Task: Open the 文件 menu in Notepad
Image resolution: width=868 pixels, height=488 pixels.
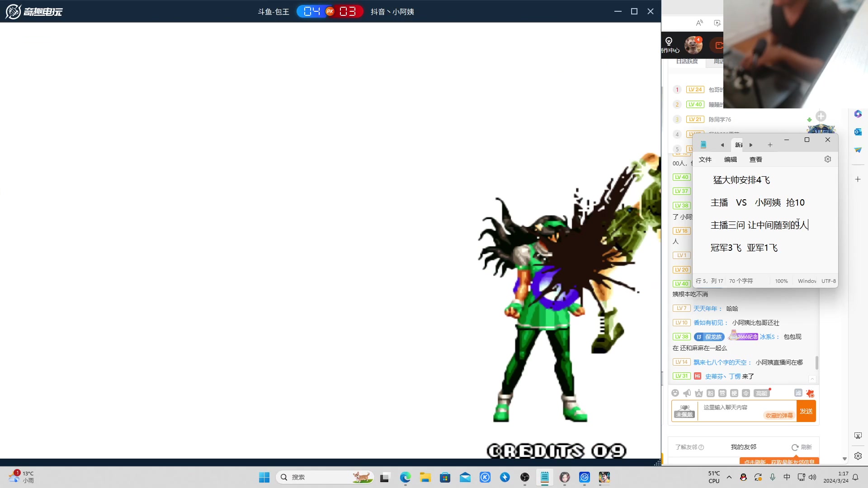Action: [x=705, y=160]
